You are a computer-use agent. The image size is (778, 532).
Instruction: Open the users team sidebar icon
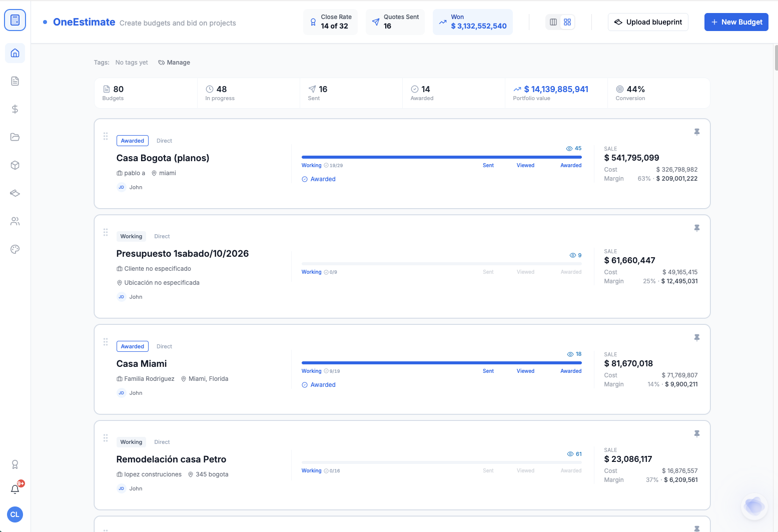[15, 221]
